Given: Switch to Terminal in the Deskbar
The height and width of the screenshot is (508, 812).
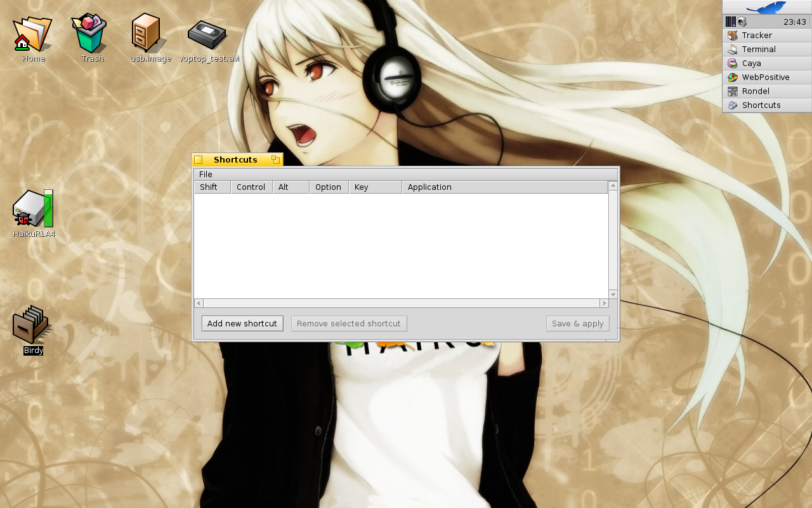Looking at the screenshot, I should point(759,50).
